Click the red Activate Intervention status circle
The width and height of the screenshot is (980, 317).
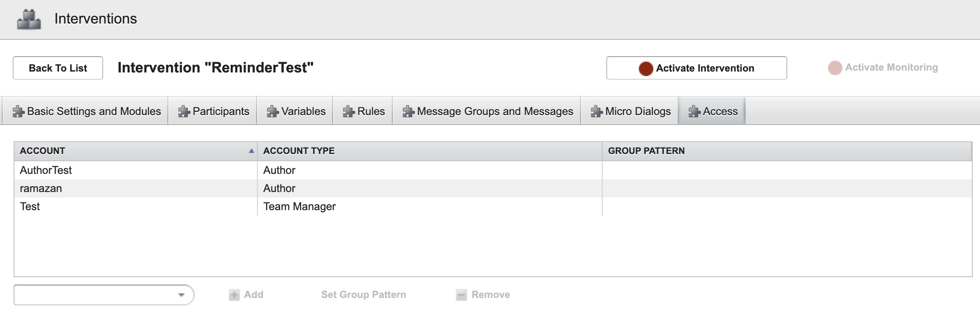(x=646, y=68)
